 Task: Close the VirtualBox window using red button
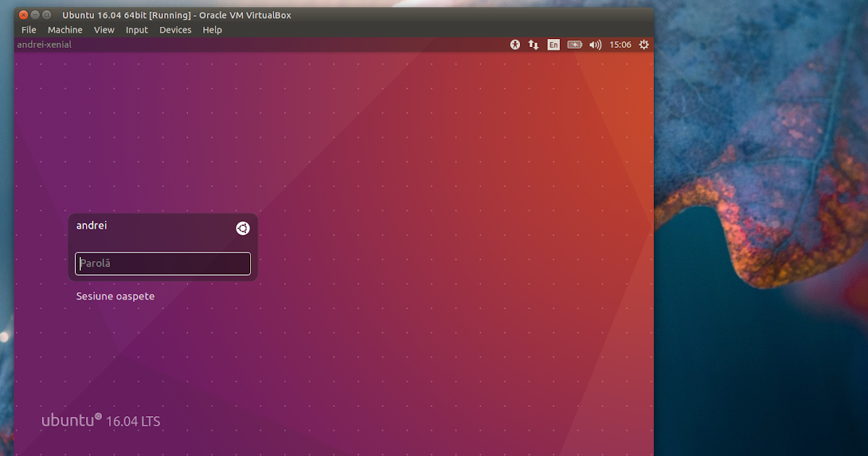pos(24,14)
